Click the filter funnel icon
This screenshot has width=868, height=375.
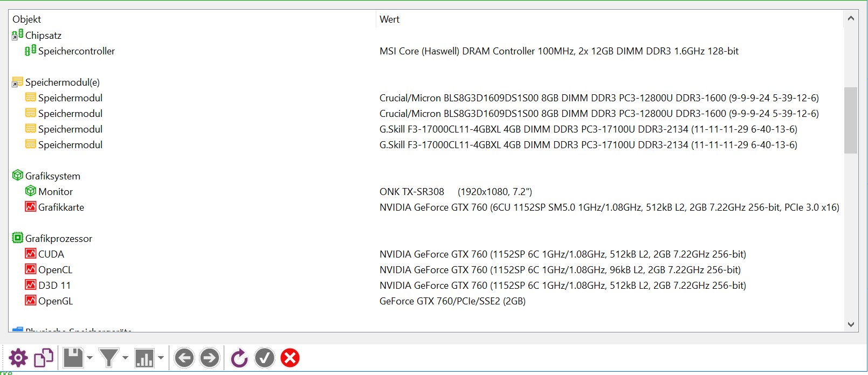click(109, 358)
